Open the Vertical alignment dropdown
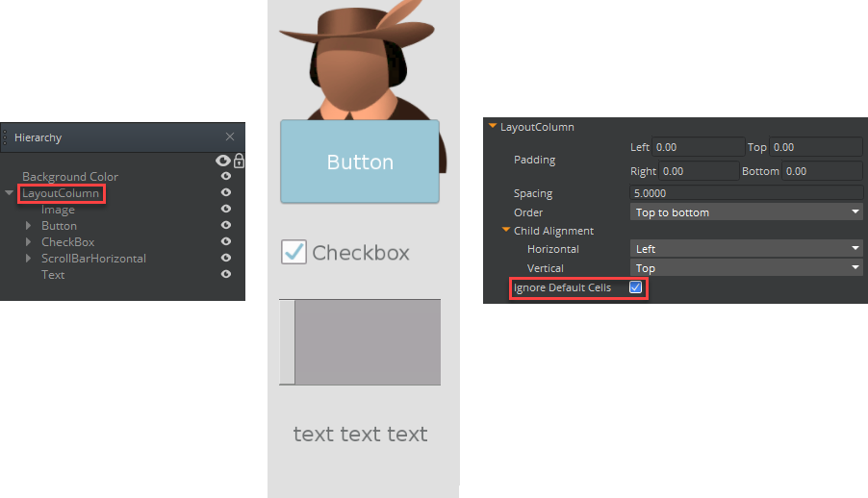868x498 pixels. [x=746, y=268]
